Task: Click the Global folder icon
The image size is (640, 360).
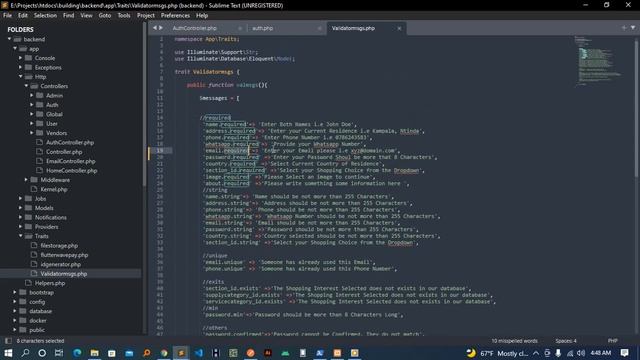Action: (40, 114)
